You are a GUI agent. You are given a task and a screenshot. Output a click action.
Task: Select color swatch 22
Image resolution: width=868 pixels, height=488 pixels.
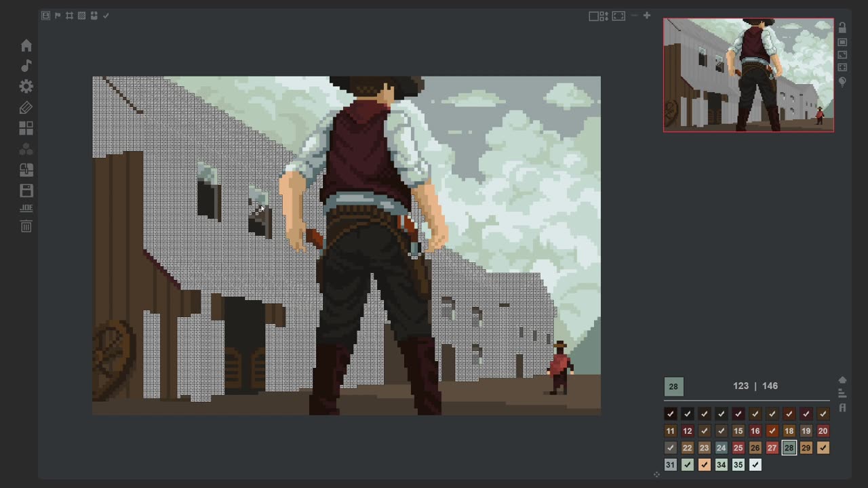tap(687, 447)
